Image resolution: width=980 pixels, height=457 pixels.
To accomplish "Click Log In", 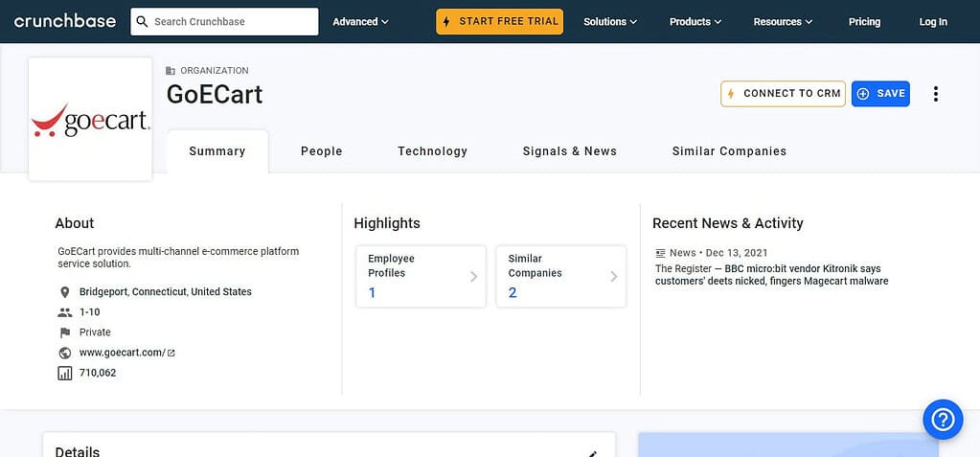I will (933, 21).
